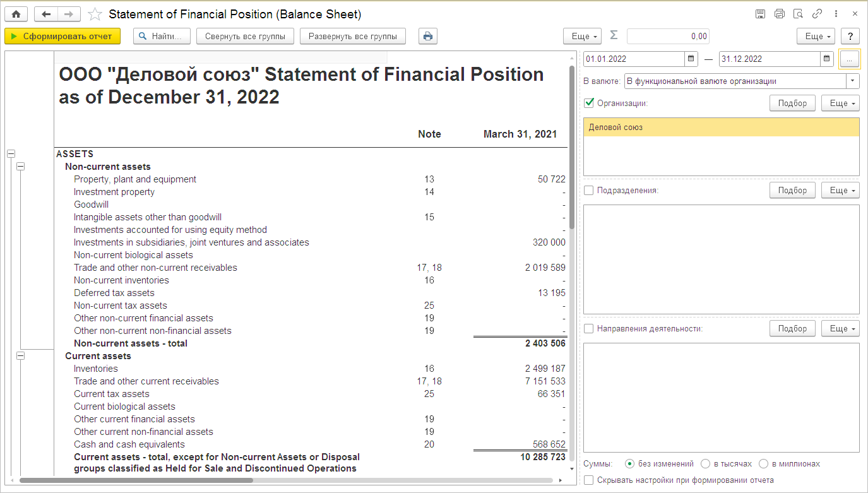Collapse the Non-current assets group

21,166
